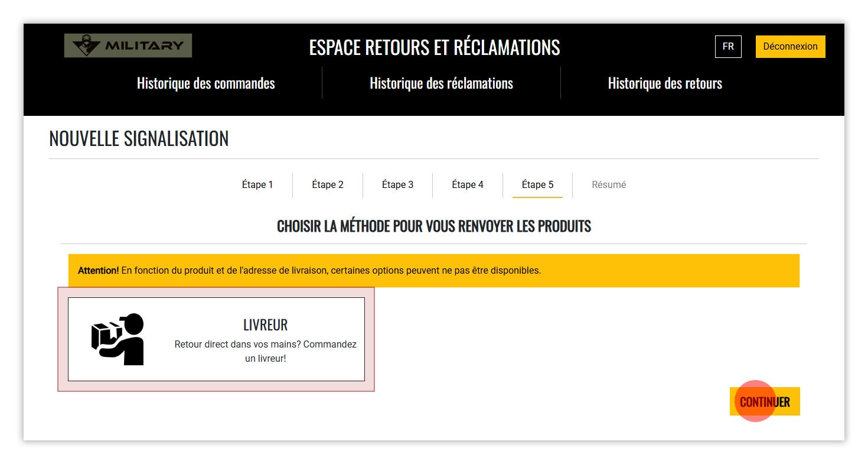Click the courier holding package icon
868x464 pixels.
click(118, 339)
